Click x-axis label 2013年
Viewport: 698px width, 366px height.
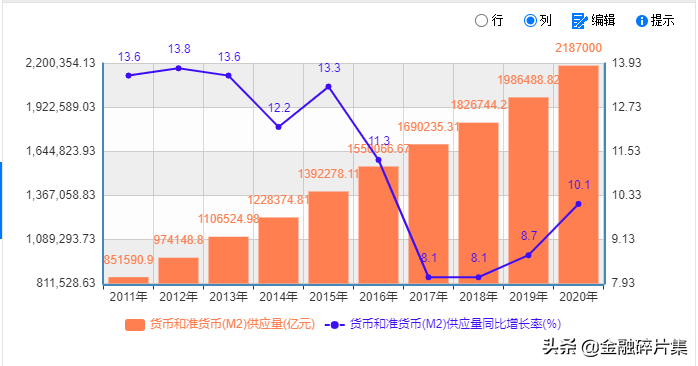[228, 297]
